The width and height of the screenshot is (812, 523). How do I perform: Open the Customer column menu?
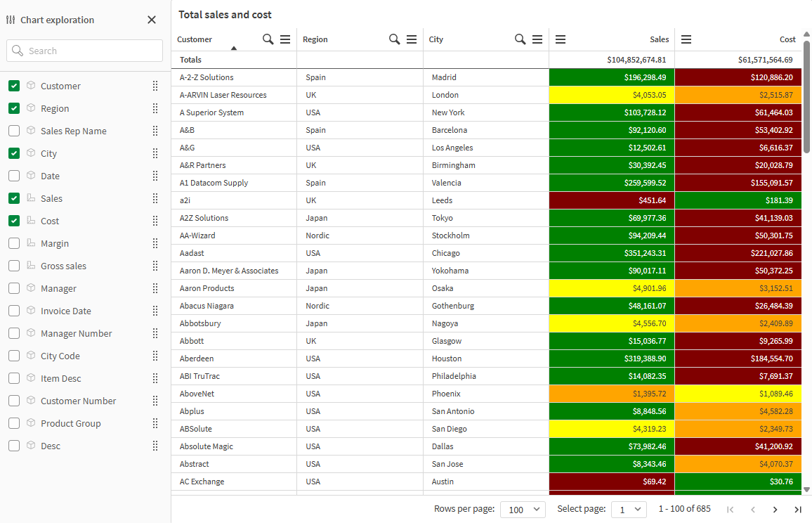click(284, 39)
